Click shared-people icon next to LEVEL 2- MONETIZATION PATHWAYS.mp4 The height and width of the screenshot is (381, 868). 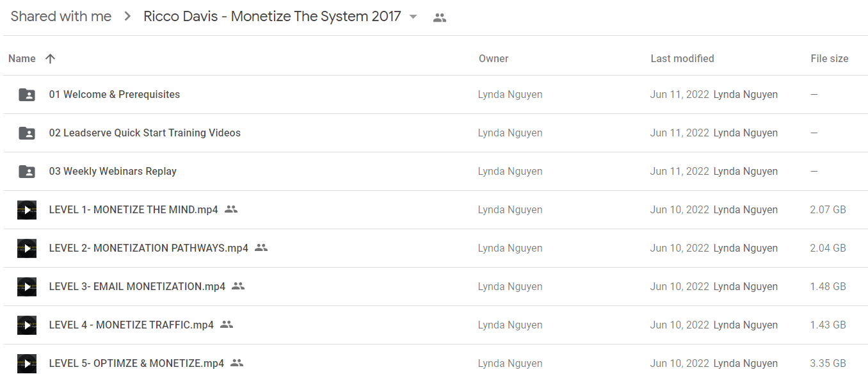(261, 248)
